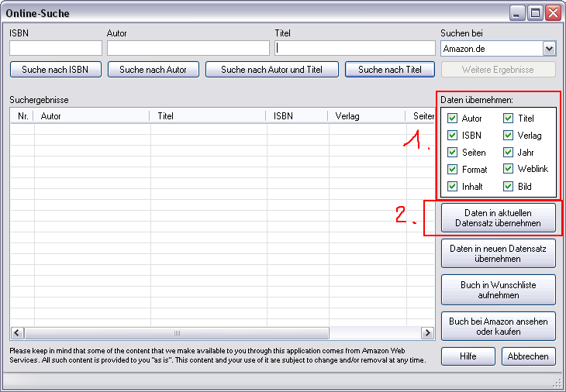Viewport: 566px width, 392px height.
Task: Open Buch bei Amazon ansehen oder kaufen
Action: click(498, 326)
